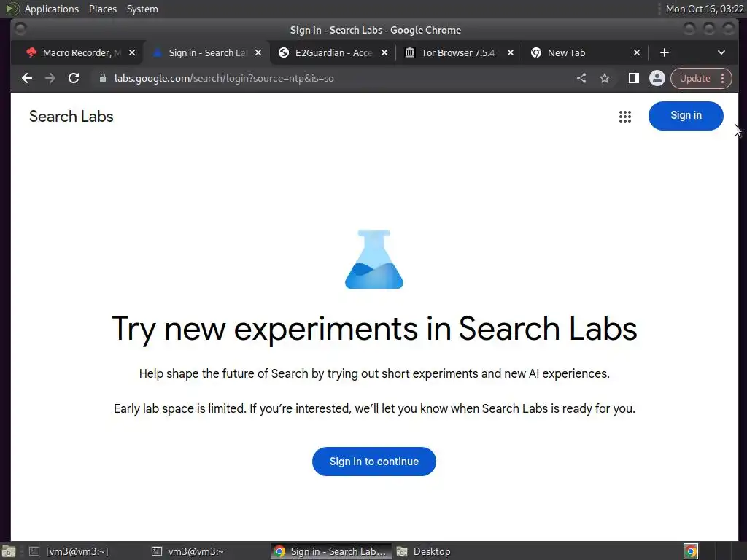This screenshot has width=747, height=560.
Task: Select Chrome Sign in taskbar item
Action: coord(330,551)
